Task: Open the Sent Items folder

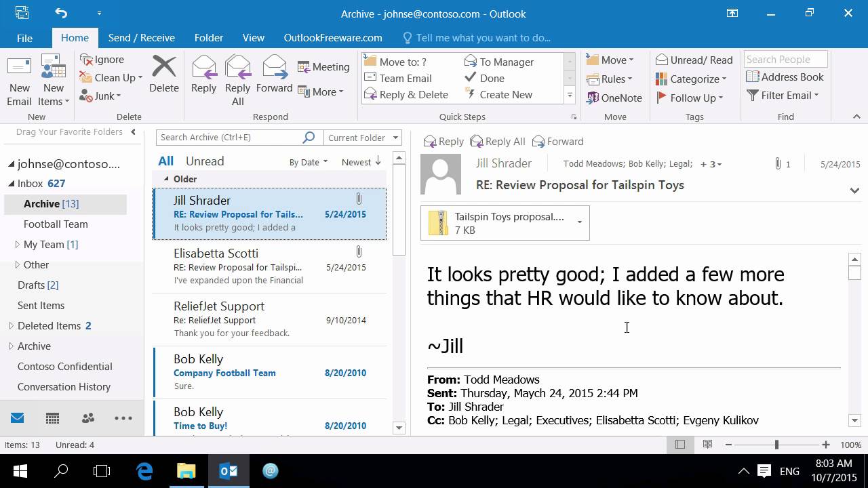Action: click(x=41, y=305)
